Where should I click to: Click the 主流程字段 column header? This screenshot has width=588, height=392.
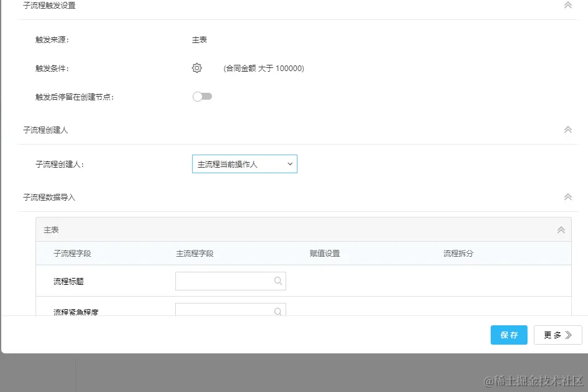[195, 254]
